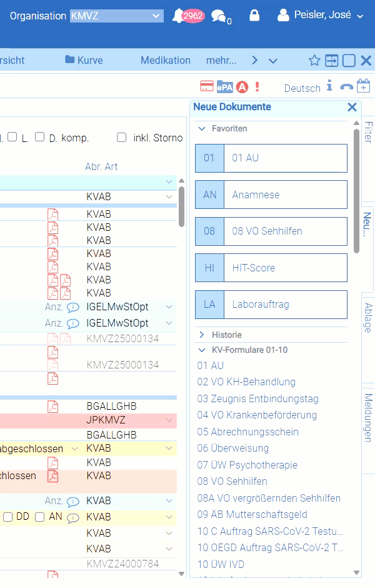Open the ePA electronic patient record icon
The width and height of the screenshot is (375, 588).
click(224, 87)
